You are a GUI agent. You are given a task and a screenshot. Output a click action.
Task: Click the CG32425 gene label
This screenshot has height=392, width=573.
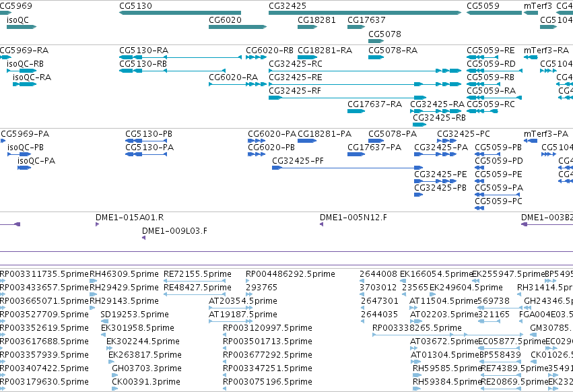[288, 6]
